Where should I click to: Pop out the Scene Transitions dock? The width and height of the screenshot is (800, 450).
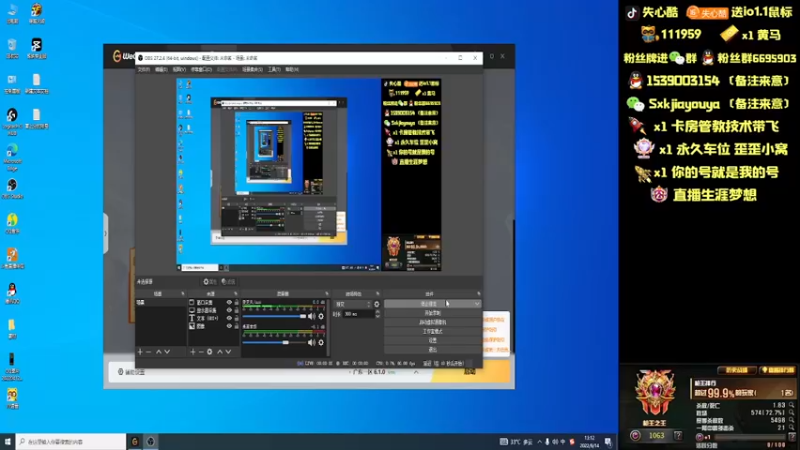pyautogui.click(x=378, y=294)
